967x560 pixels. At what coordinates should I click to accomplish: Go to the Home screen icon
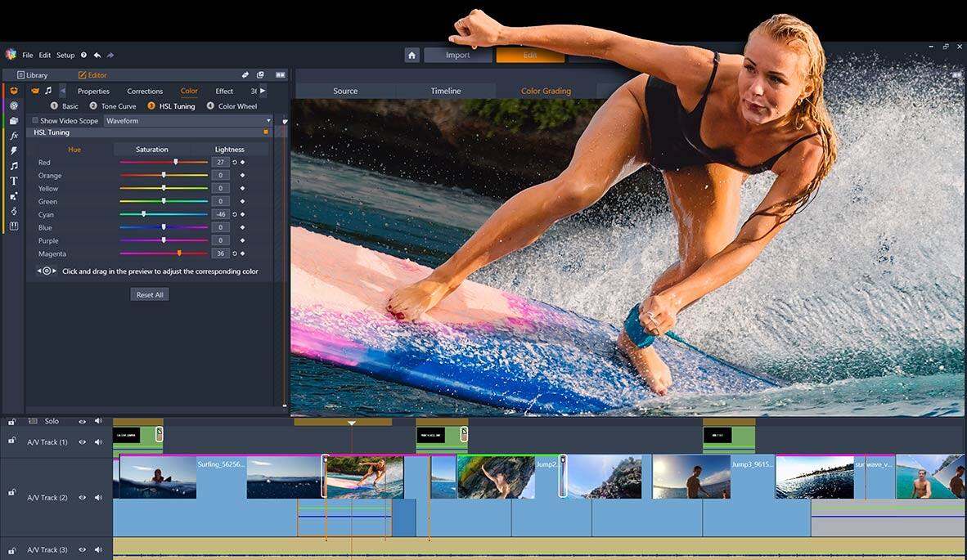pos(412,56)
